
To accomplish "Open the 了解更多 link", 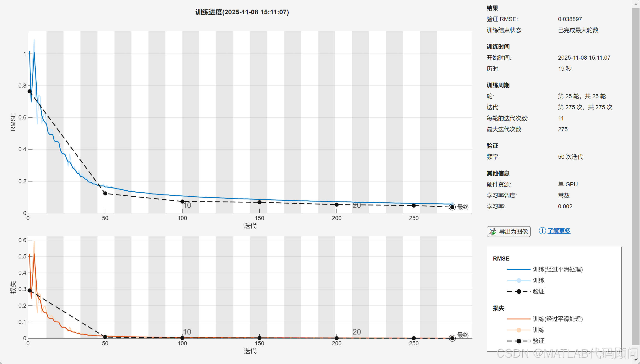I will click(559, 231).
